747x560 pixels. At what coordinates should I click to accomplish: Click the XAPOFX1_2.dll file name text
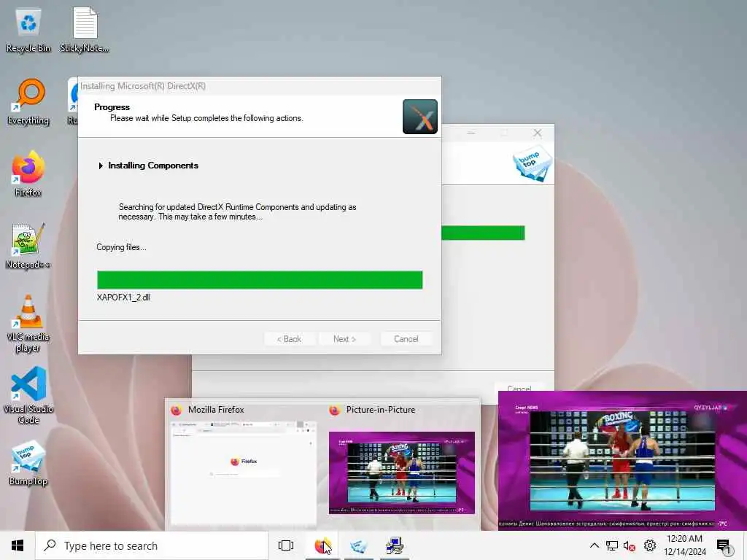pyautogui.click(x=123, y=297)
